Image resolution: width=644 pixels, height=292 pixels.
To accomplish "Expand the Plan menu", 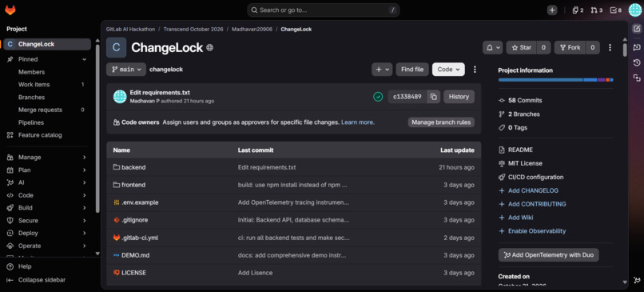I will tap(47, 170).
